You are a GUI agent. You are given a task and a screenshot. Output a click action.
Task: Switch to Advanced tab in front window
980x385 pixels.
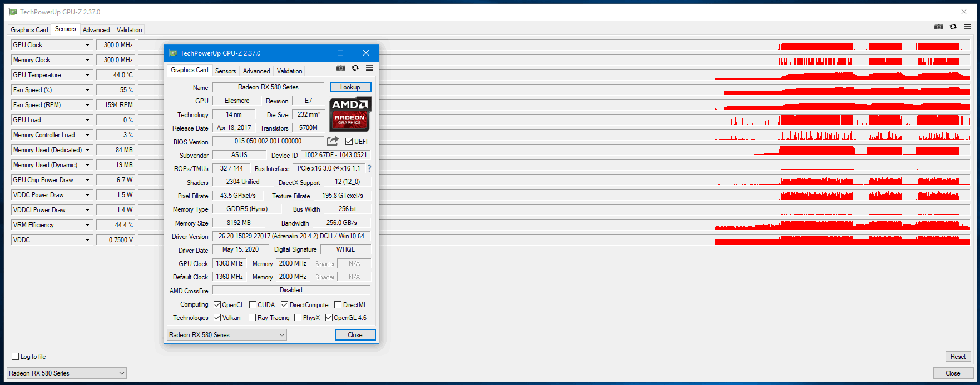pos(256,71)
